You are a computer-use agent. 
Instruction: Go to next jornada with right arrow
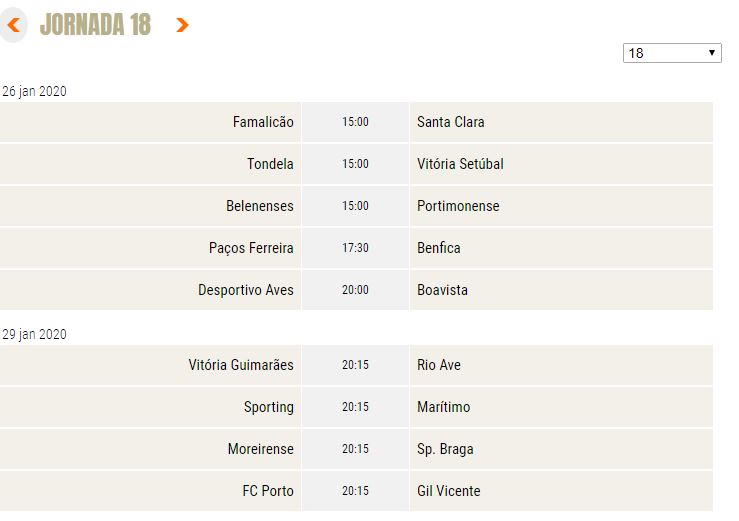pos(182,25)
